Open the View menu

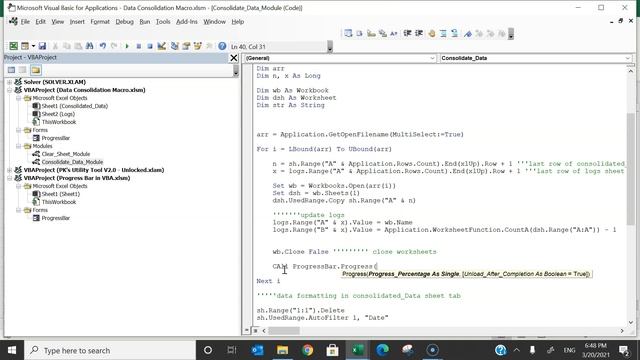(x=58, y=22)
